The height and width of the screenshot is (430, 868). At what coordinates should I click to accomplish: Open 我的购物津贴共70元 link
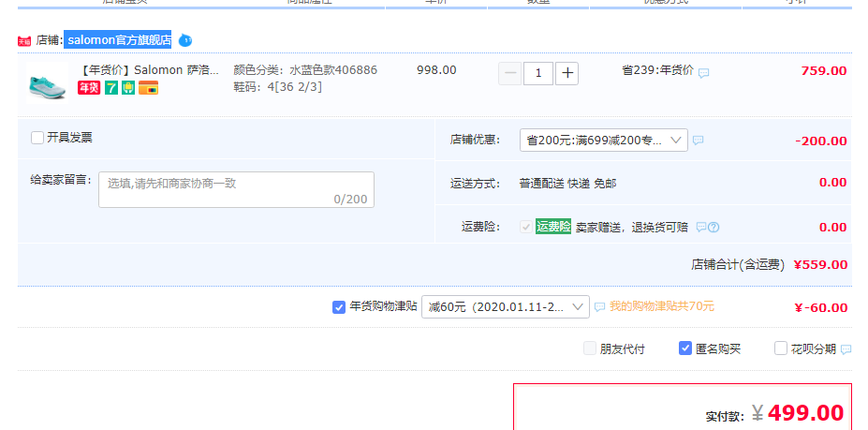[662, 306]
